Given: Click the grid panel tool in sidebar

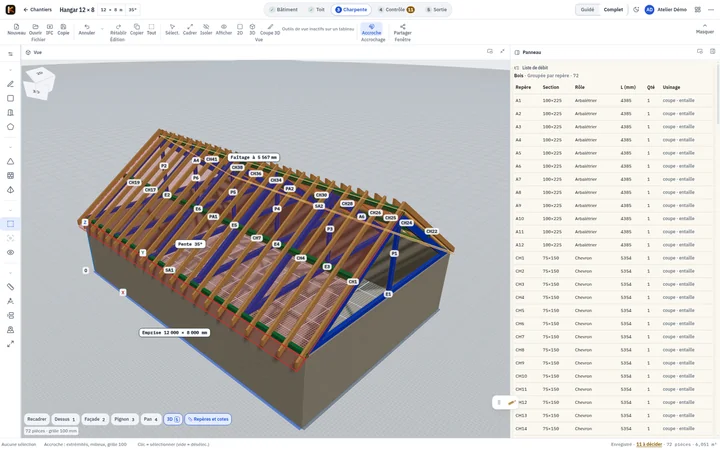Looking at the screenshot, I should (x=11, y=175).
